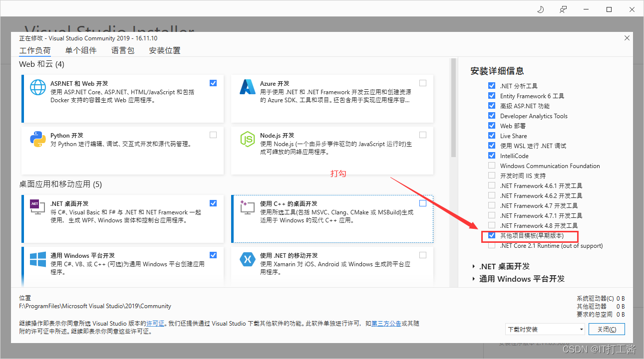
Task: Expand .NET 桌面开发 details section
Action: click(474, 266)
